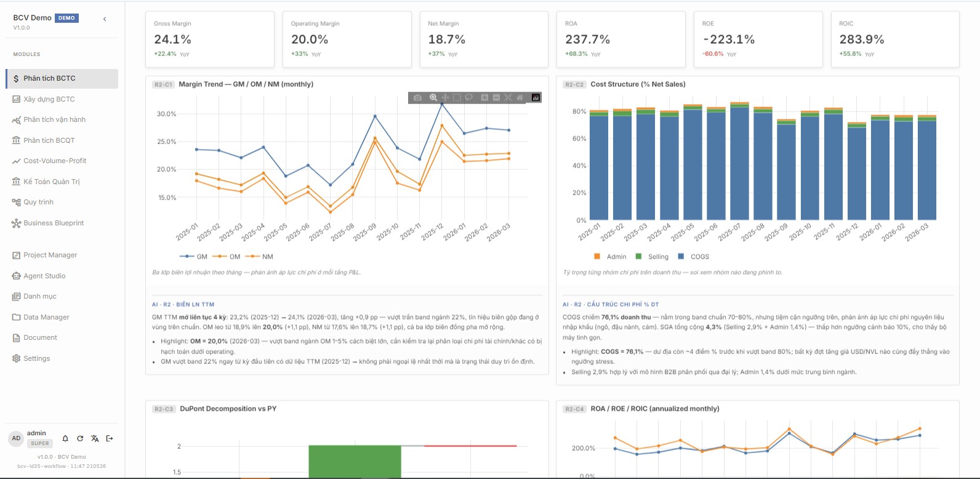Click box select tool in modebar
The height and width of the screenshot is (479, 980).
point(457,98)
